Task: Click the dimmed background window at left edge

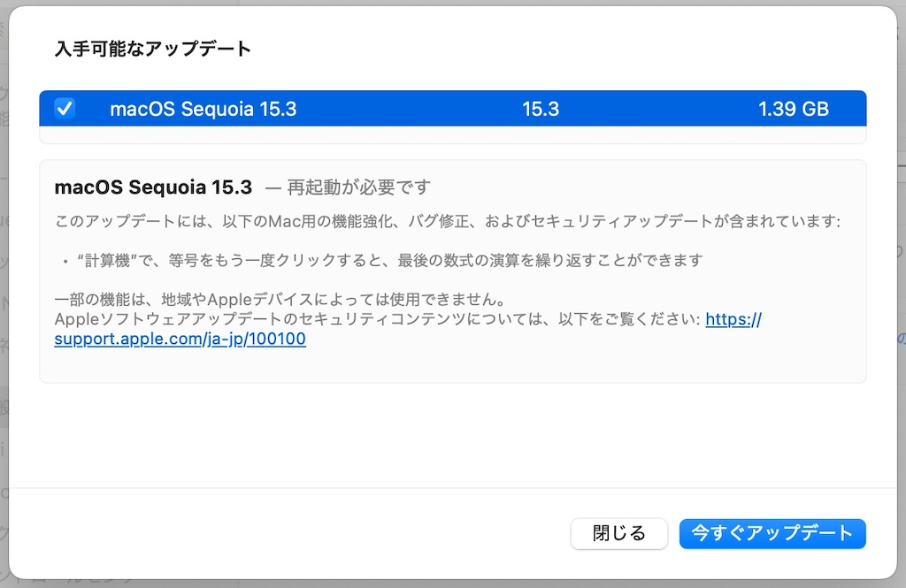Action: [x=4, y=289]
